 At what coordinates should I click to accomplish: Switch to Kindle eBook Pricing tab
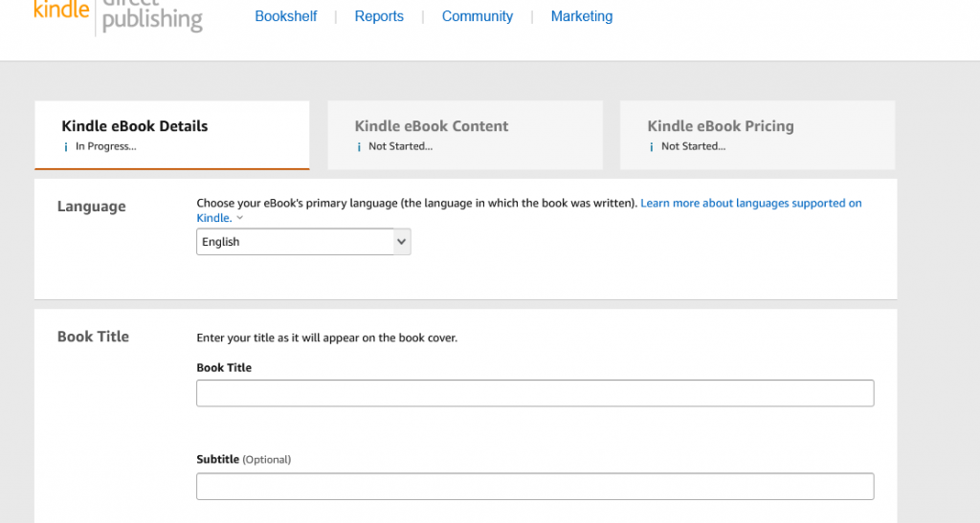point(758,135)
